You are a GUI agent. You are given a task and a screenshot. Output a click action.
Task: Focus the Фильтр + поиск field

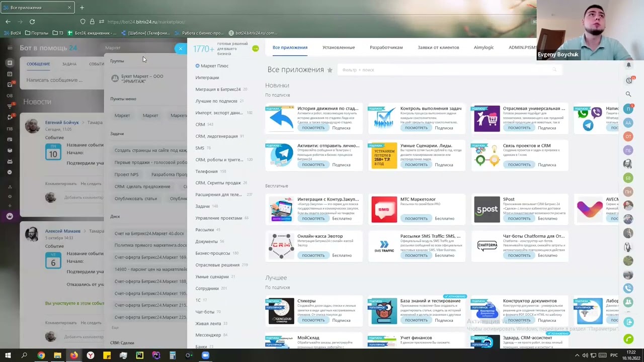[450, 70]
